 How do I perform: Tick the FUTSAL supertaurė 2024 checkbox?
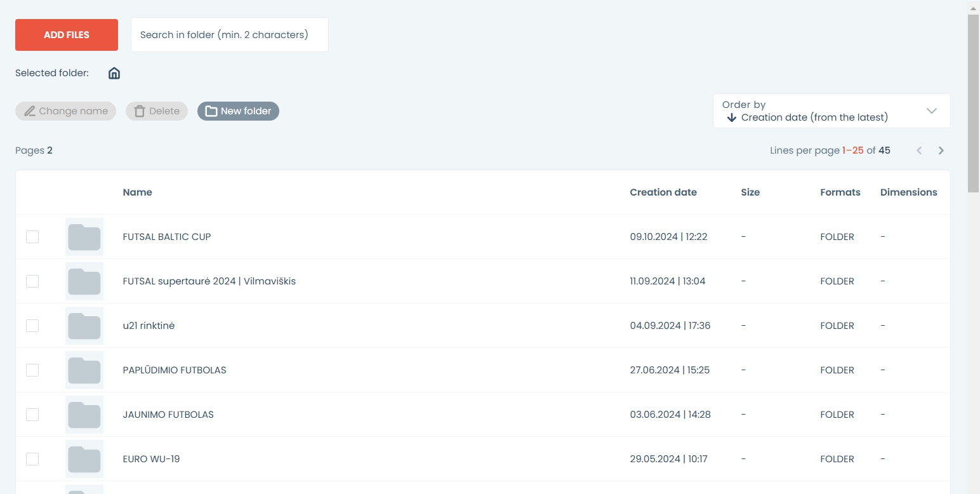point(32,281)
